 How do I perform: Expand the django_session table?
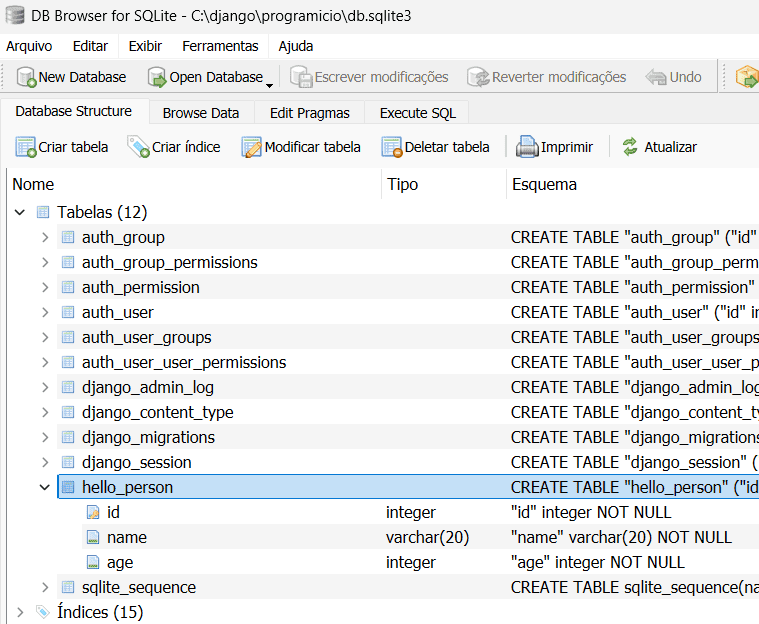(x=45, y=462)
